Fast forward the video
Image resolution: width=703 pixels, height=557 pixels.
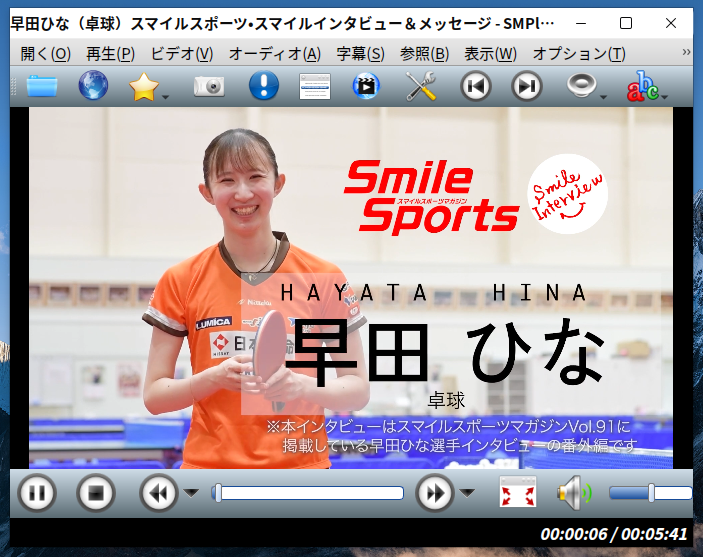click(434, 493)
